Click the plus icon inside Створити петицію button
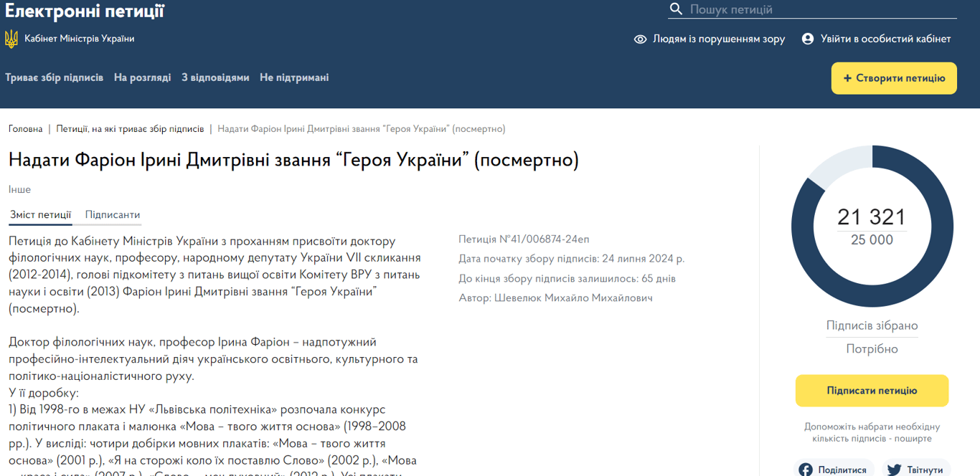The width and height of the screenshot is (980, 476). [849, 78]
